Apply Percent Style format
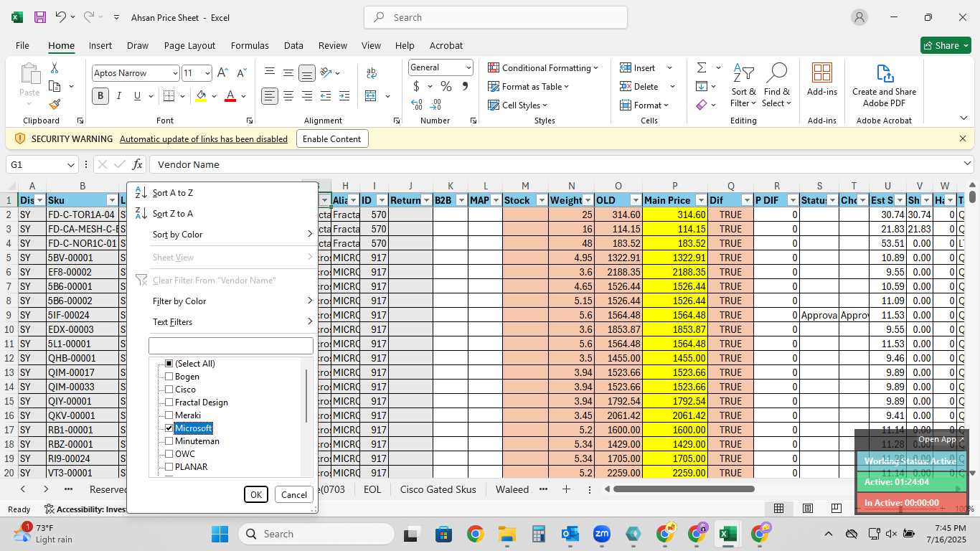The image size is (980, 551). coord(446,86)
